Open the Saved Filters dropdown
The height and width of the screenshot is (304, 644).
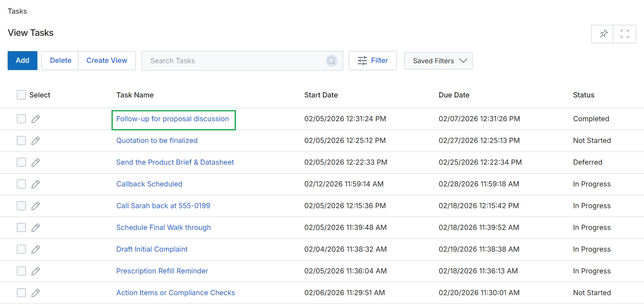(438, 61)
